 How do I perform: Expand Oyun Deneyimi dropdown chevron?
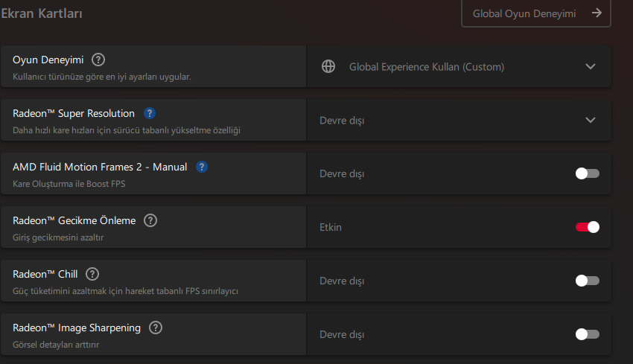click(x=591, y=67)
